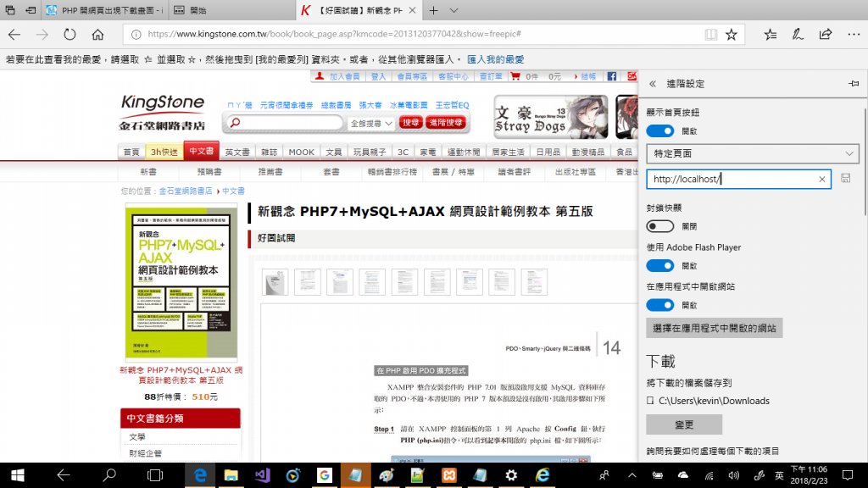The width and height of the screenshot is (868, 488).
Task: Toggle open sites in apps switch
Action: [x=659, y=305]
